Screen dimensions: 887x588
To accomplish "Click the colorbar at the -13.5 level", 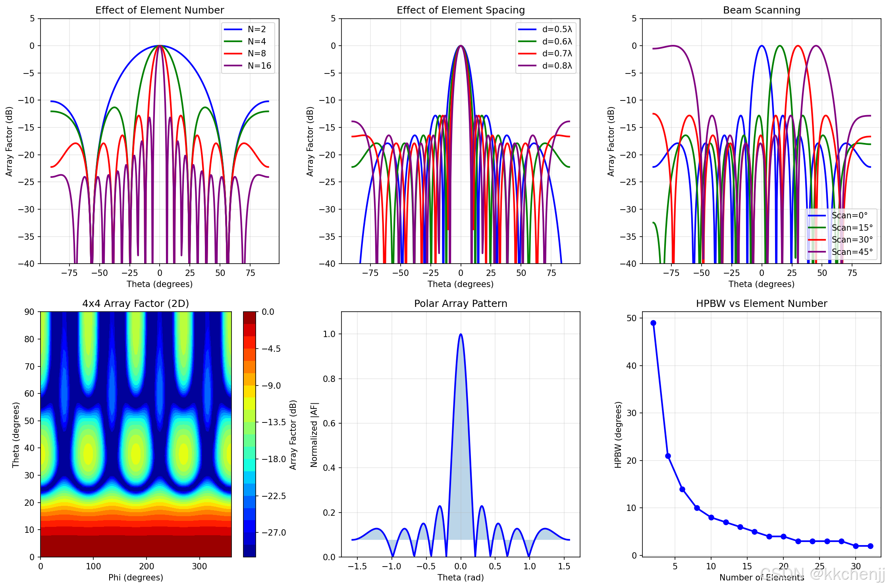I will coord(249,422).
